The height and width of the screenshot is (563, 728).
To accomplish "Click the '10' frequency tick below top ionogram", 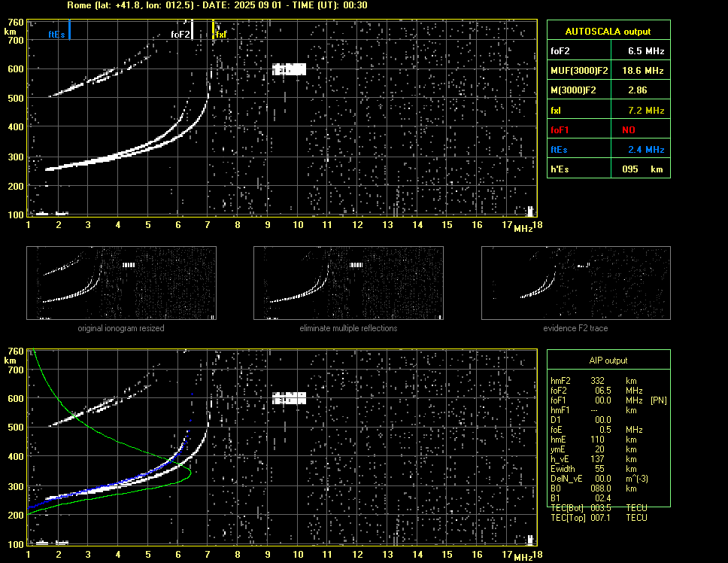I will [x=298, y=225].
